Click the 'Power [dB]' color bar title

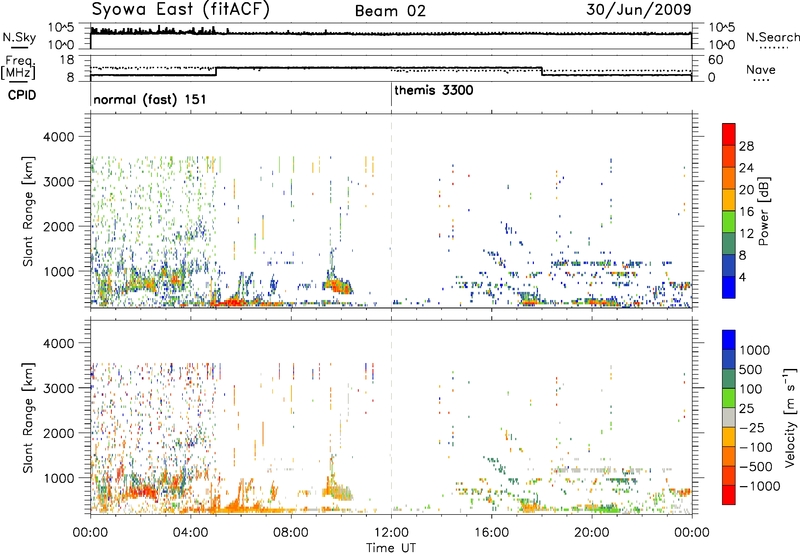(x=763, y=211)
